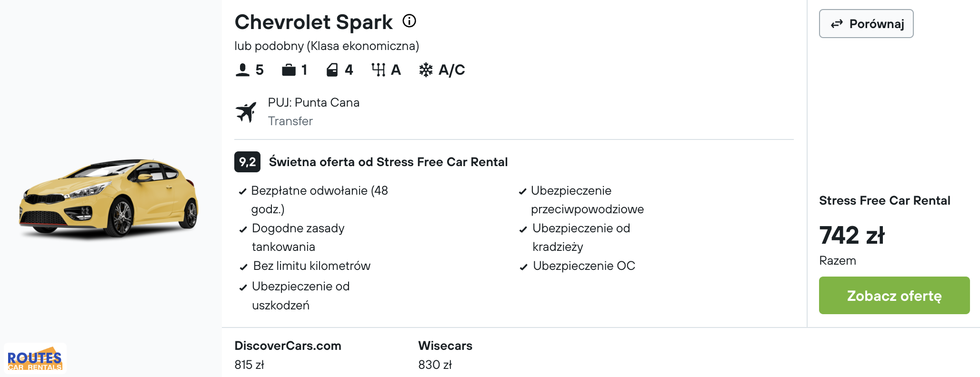980x377 pixels.
Task: Click the info icon next to Chevrolet Spark
Action: [409, 21]
